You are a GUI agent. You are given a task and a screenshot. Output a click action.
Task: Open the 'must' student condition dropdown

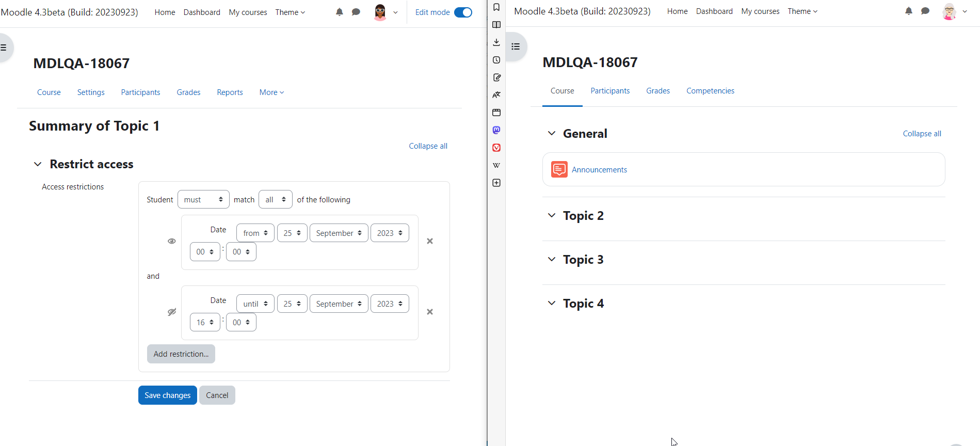[x=203, y=199]
